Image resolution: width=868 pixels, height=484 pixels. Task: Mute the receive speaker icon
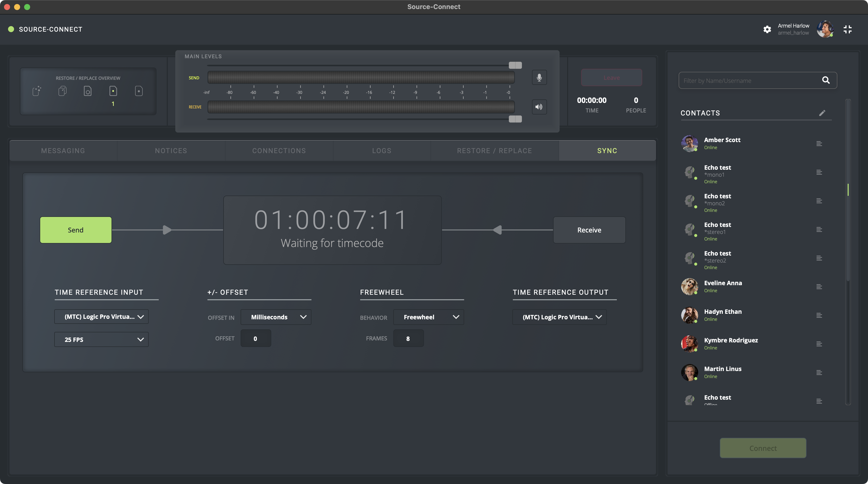point(539,107)
